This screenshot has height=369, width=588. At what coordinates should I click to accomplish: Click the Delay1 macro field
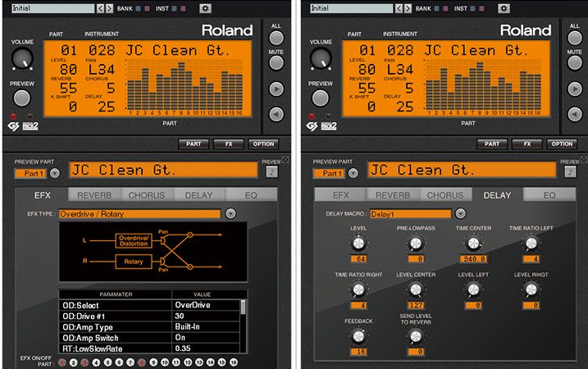(410, 214)
